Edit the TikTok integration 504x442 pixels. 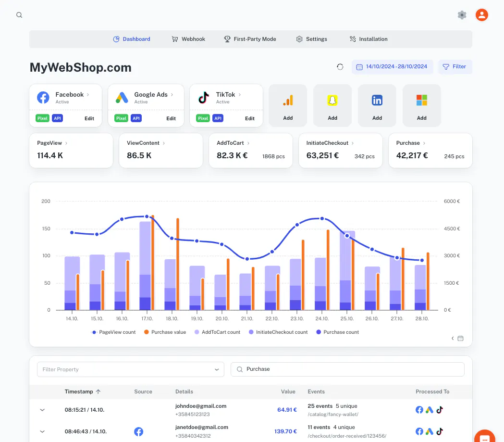click(x=250, y=118)
